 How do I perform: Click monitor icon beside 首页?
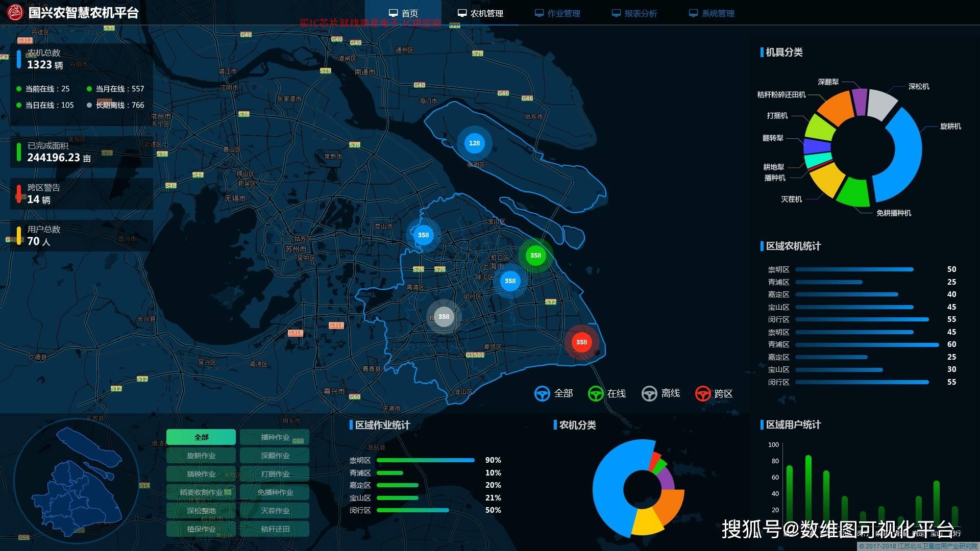pos(393,13)
